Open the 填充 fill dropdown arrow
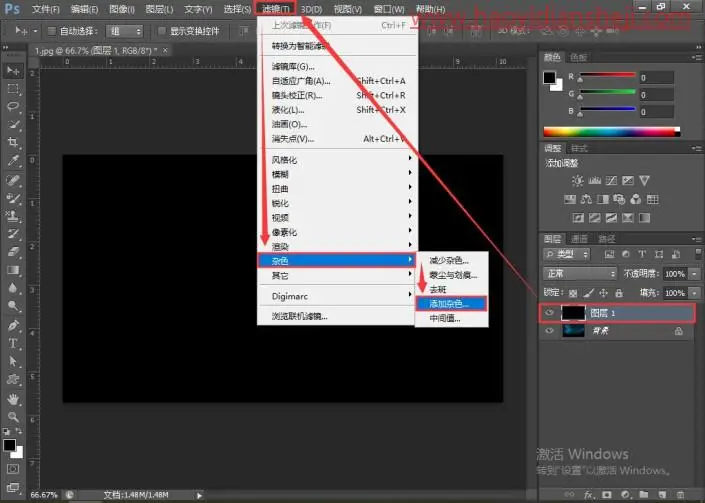The width and height of the screenshot is (705, 503). (x=695, y=293)
